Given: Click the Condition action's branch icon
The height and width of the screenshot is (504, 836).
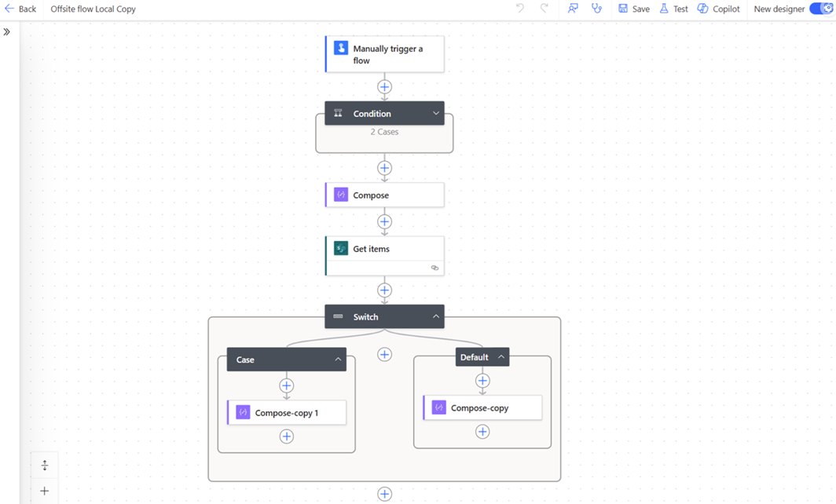Looking at the screenshot, I should [x=337, y=113].
